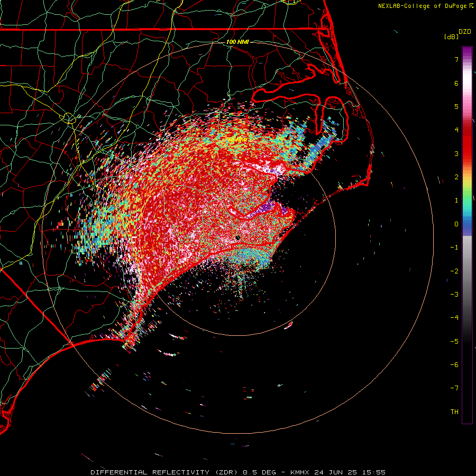This screenshot has width=476, height=476.
Task: Click the TH threshold label
Action: (x=454, y=412)
